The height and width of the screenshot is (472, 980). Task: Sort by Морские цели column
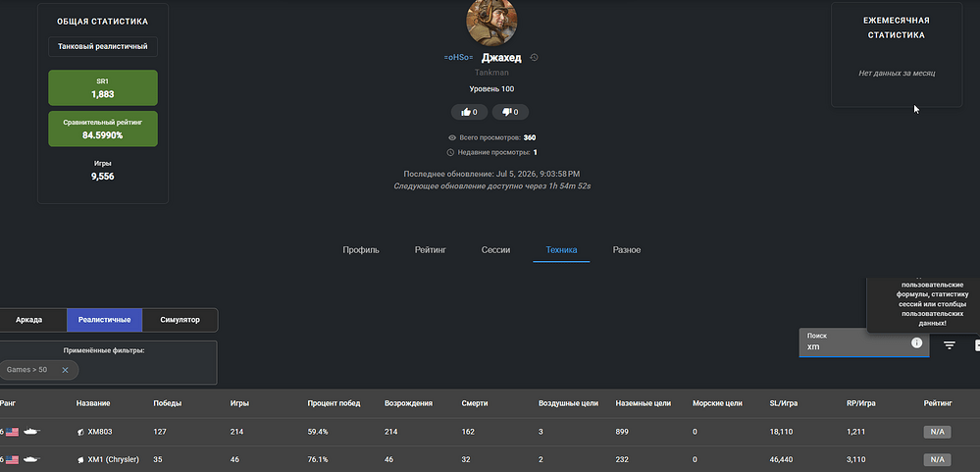point(717,404)
